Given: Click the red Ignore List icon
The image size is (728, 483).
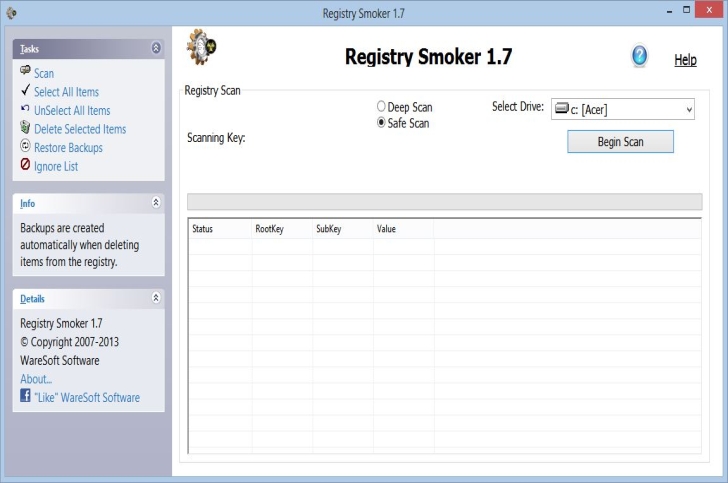Looking at the screenshot, I should pos(25,166).
